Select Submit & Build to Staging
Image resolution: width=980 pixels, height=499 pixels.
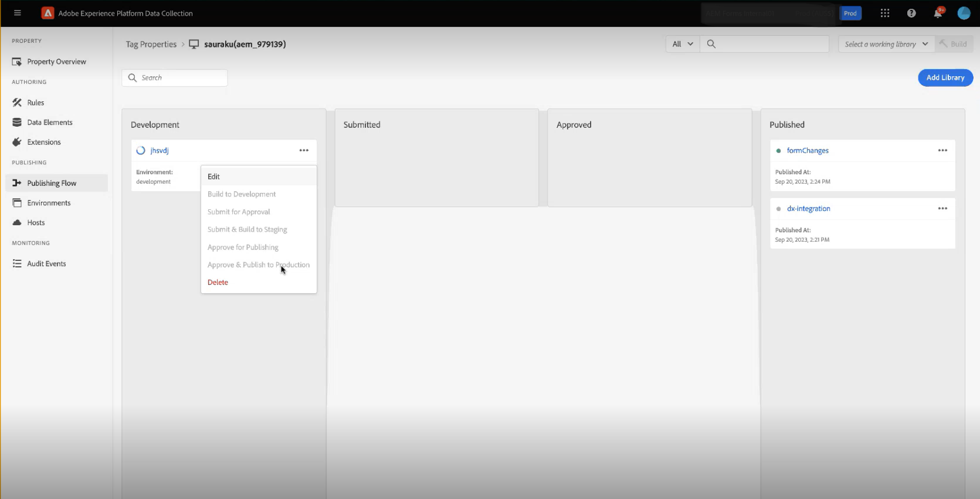pos(259,229)
